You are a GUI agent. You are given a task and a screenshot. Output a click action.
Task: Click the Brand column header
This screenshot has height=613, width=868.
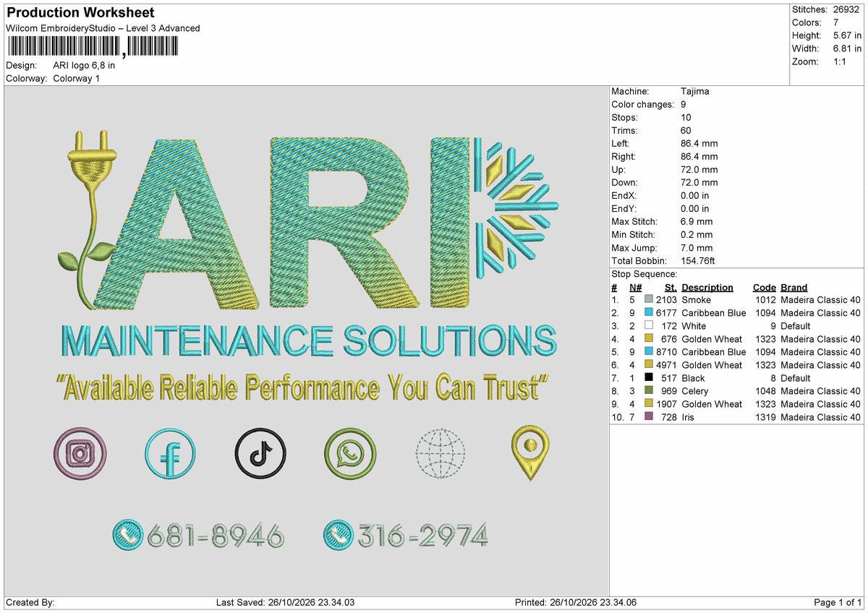[793, 288]
